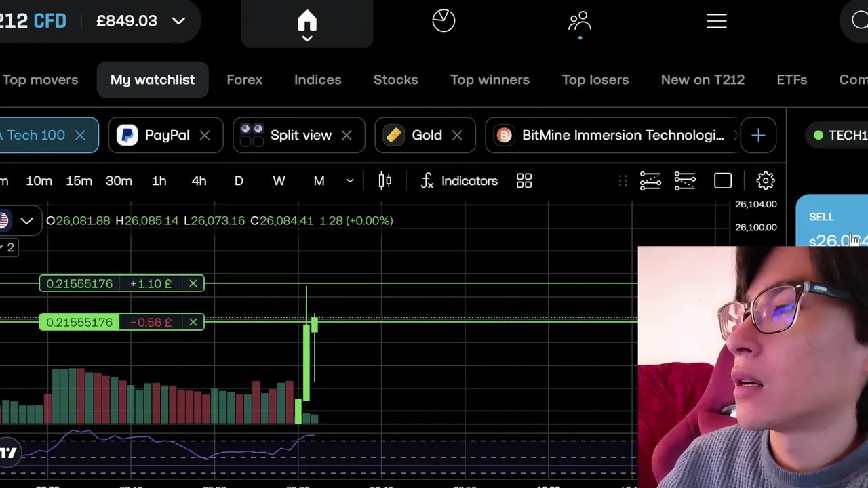Image resolution: width=868 pixels, height=488 pixels.
Task: Expand more timeframes dropdown arrow
Action: [350, 181]
